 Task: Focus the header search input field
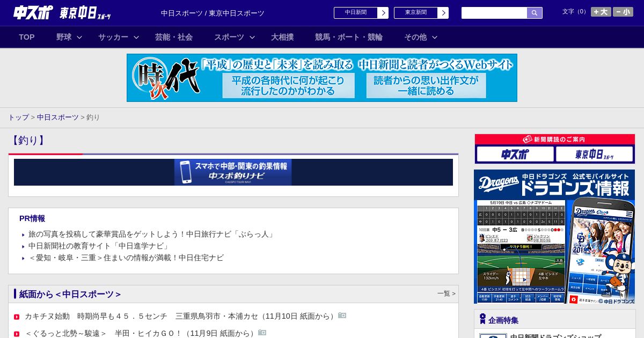coord(494,13)
